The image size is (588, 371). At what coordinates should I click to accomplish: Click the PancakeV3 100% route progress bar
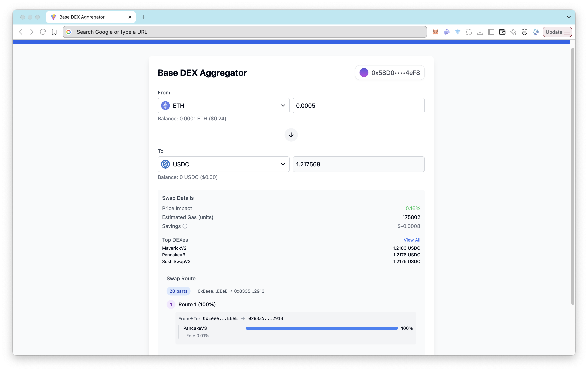coord(322,328)
